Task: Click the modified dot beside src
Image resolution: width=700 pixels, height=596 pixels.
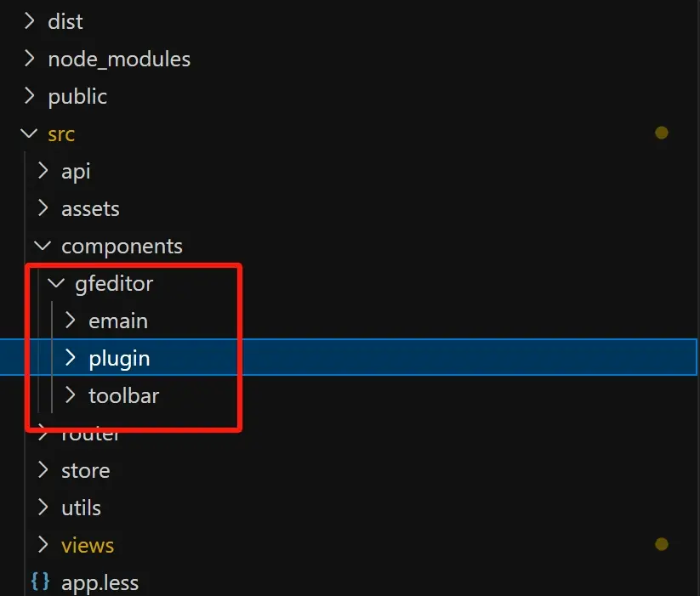Action: [x=662, y=133]
